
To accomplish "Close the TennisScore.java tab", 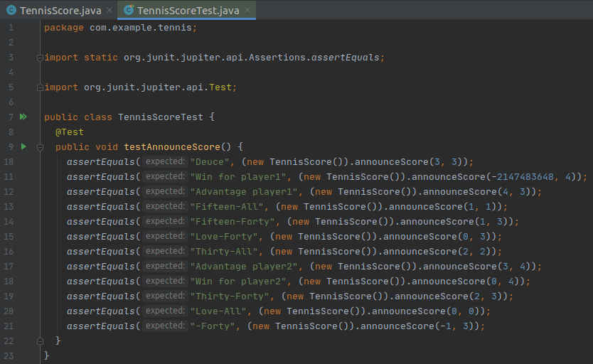I will [x=109, y=10].
